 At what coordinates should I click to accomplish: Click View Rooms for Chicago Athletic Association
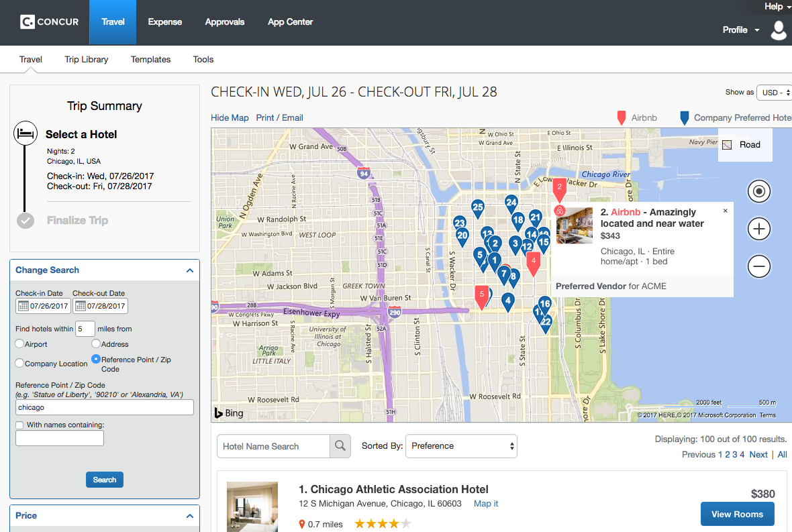tap(738, 514)
